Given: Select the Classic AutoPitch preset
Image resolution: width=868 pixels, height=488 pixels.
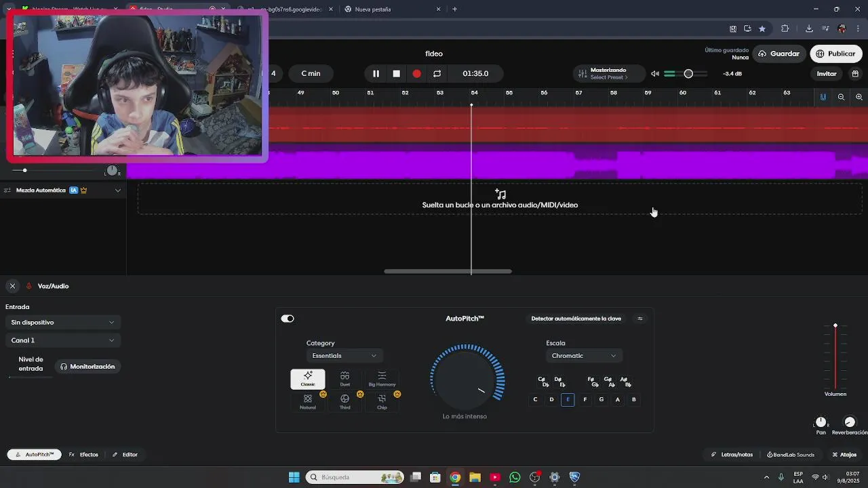Looking at the screenshot, I should (308, 379).
